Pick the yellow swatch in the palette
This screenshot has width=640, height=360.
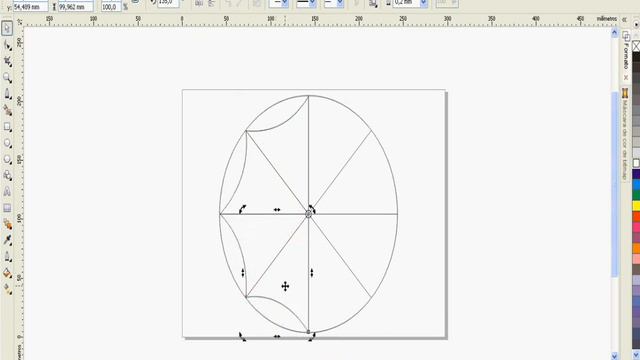(636, 206)
